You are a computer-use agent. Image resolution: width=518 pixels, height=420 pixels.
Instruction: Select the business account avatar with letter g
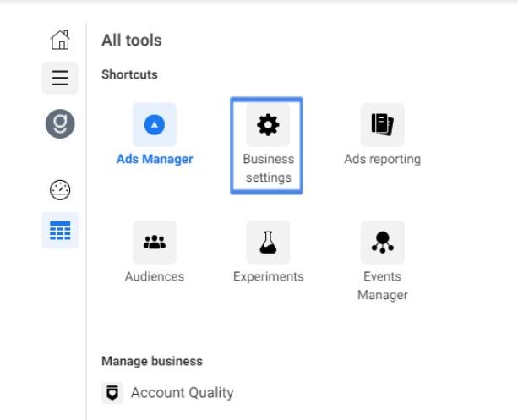pyautogui.click(x=60, y=124)
